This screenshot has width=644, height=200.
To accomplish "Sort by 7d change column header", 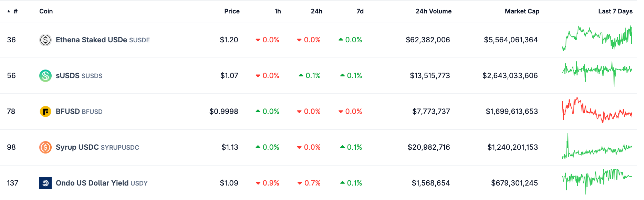I will pos(360,11).
